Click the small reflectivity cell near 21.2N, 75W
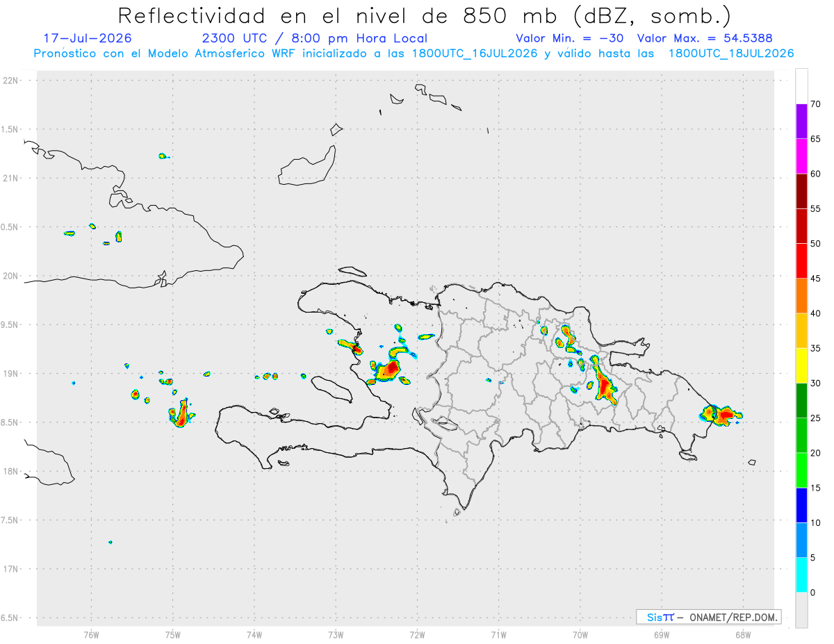Screen dimensions: 834x644 coord(163,156)
